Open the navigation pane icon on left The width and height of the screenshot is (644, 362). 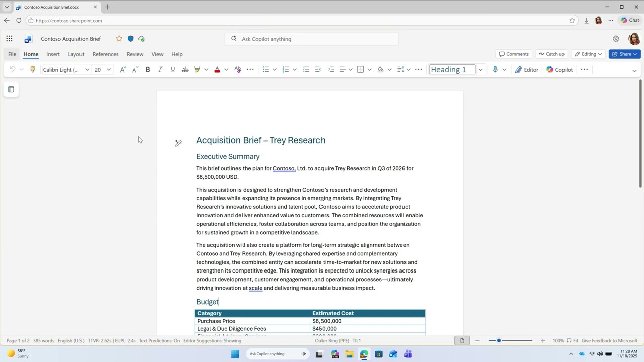click(11, 89)
